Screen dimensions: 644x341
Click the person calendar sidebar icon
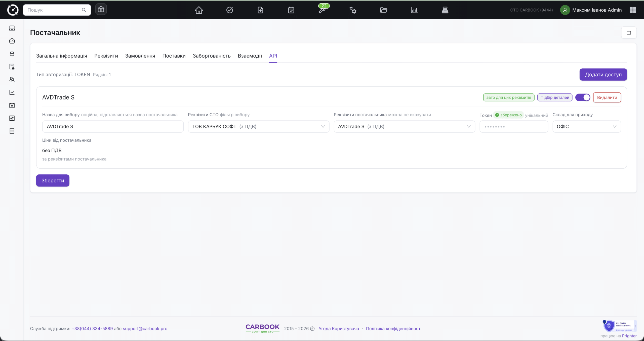pyautogui.click(x=12, y=105)
